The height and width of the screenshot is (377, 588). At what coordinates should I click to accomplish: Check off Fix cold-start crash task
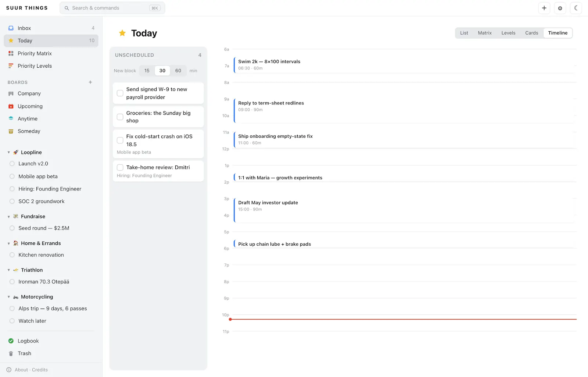(120, 140)
